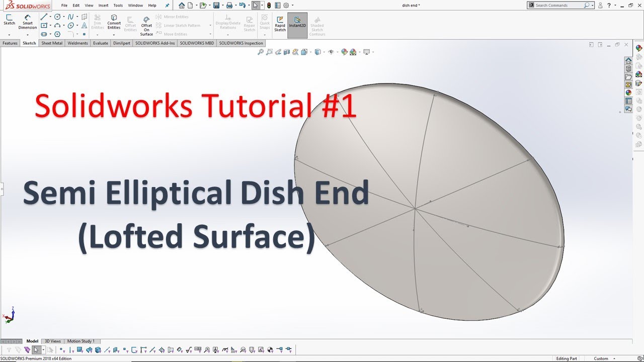Click the Print icon
The width and height of the screenshot is (644, 362).
(229, 6)
